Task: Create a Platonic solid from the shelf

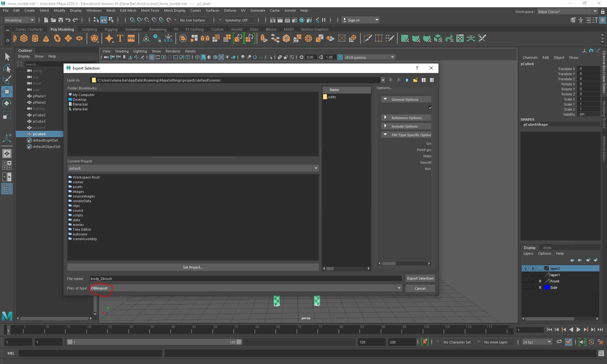Action: coord(94,38)
